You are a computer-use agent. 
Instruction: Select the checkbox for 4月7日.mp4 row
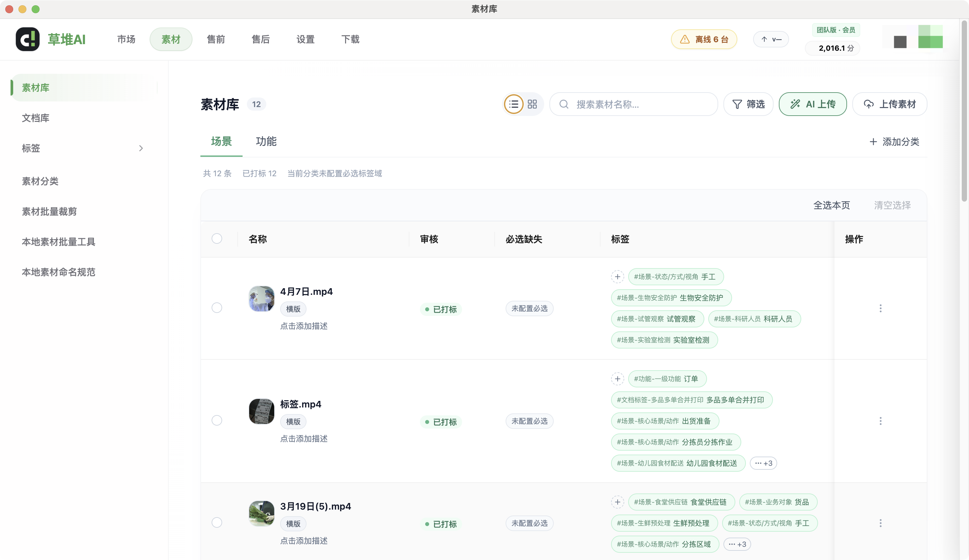(x=217, y=308)
